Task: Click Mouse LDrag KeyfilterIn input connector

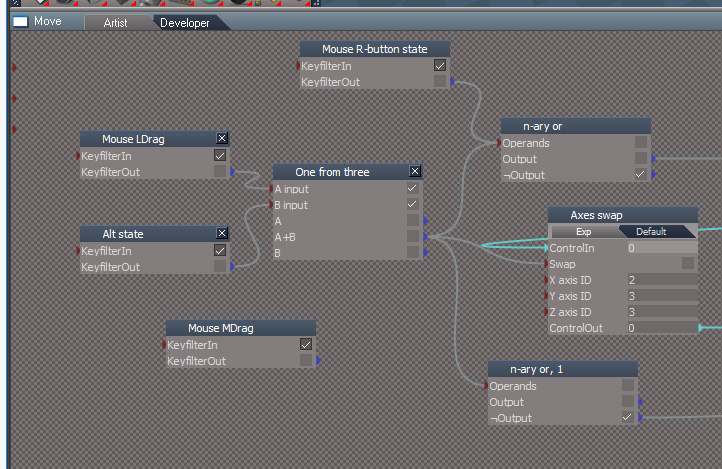Action: (78, 156)
